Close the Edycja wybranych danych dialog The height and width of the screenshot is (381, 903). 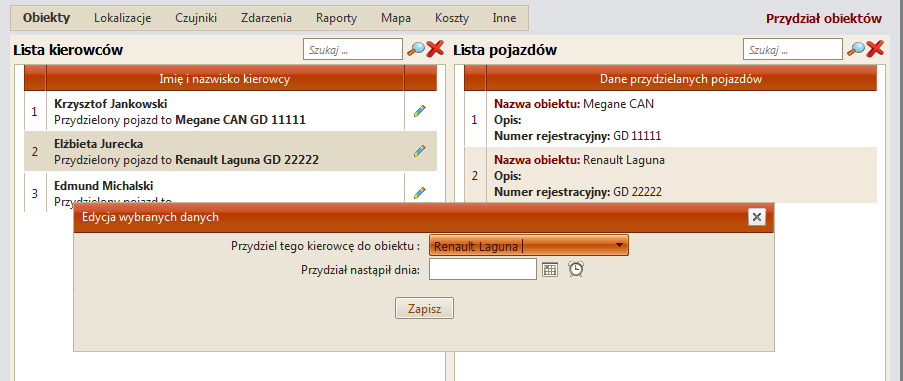click(x=757, y=217)
